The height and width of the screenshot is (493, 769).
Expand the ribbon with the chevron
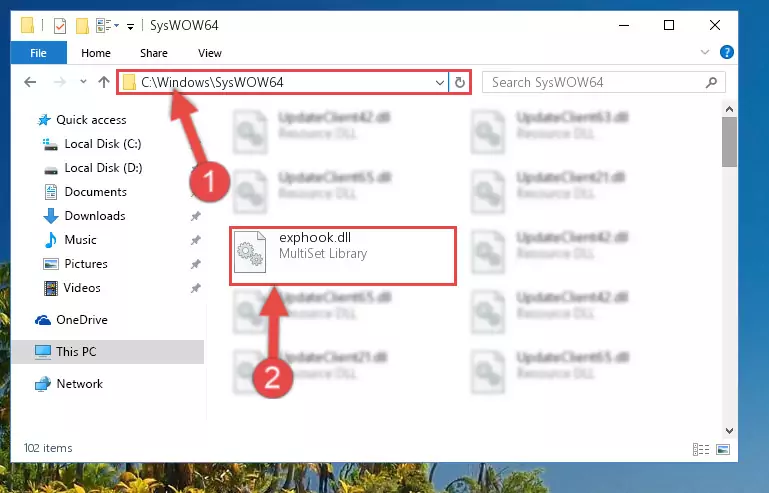pyautogui.click(x=705, y=52)
